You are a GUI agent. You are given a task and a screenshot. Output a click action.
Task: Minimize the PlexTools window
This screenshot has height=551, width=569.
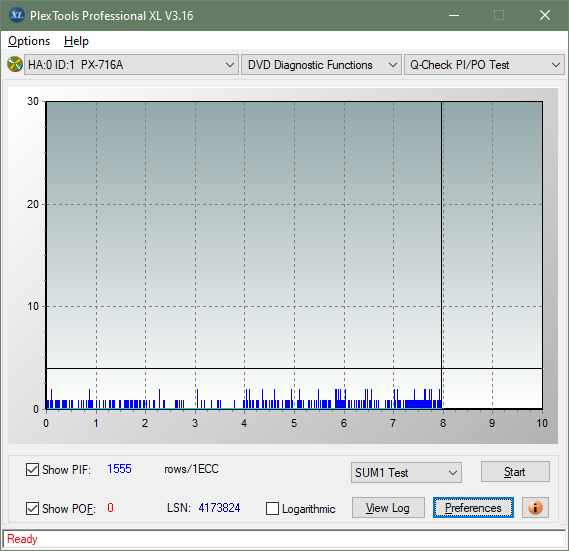click(454, 15)
